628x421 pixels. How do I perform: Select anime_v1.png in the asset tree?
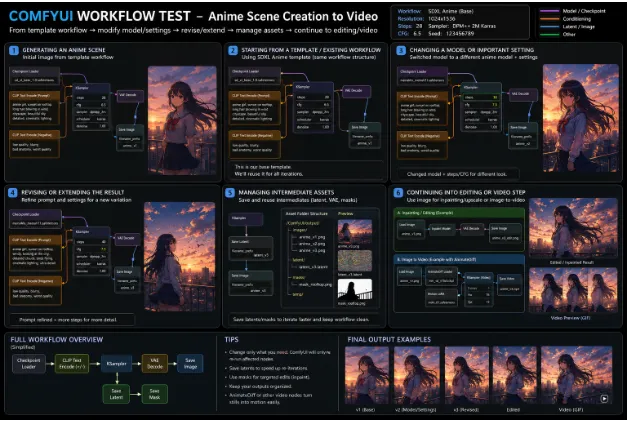[x=312, y=237]
